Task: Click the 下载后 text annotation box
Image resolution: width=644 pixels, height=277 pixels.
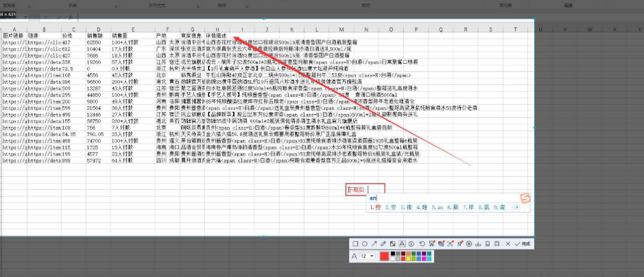Action: (365, 190)
